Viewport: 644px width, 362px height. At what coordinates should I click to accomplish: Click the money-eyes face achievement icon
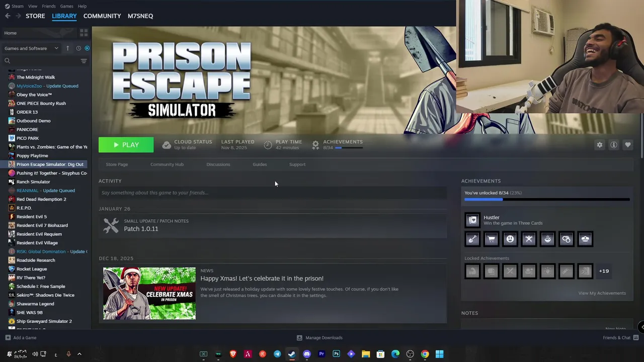(x=510, y=239)
